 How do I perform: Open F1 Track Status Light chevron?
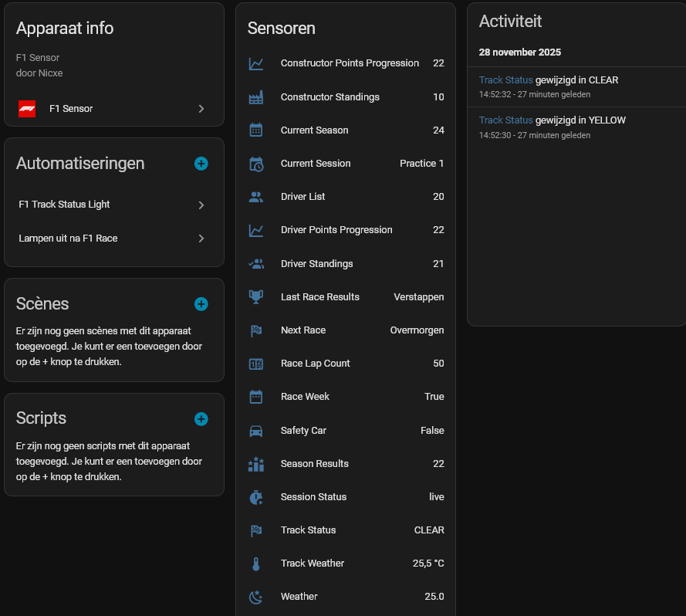point(201,205)
